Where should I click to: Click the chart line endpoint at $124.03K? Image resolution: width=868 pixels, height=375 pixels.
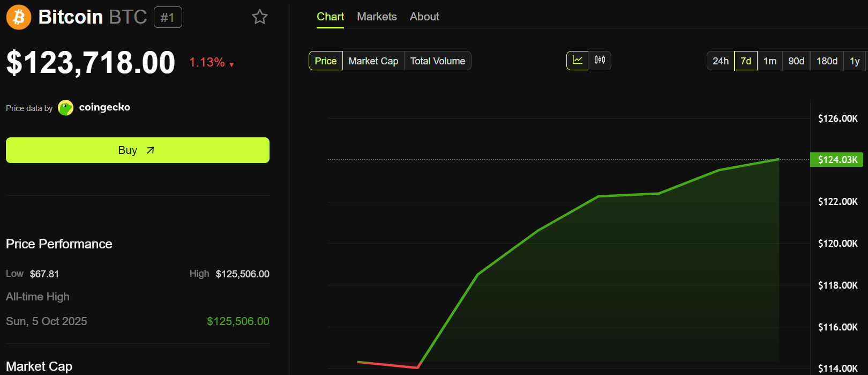point(778,159)
